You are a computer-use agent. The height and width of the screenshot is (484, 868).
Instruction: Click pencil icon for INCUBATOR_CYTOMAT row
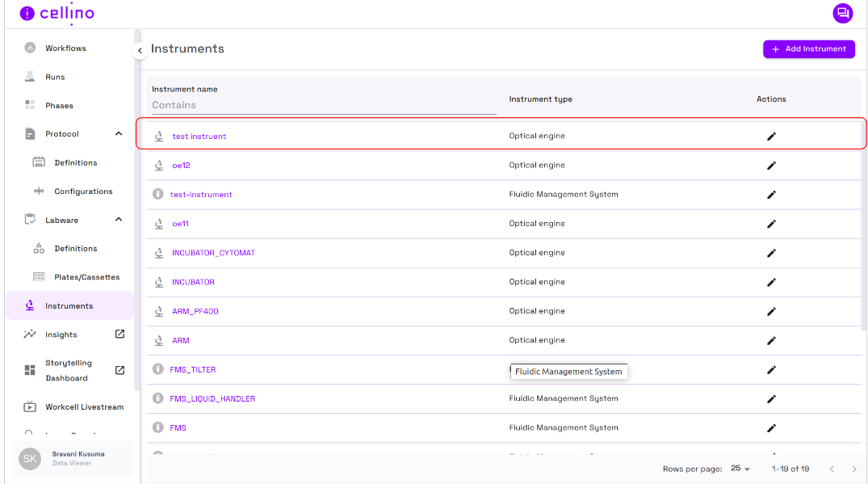771,253
